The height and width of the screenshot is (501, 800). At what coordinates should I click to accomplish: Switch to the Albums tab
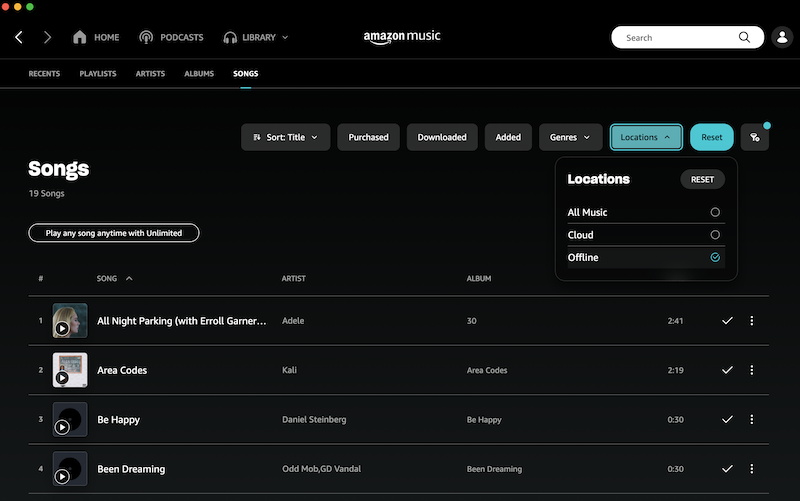pos(199,74)
